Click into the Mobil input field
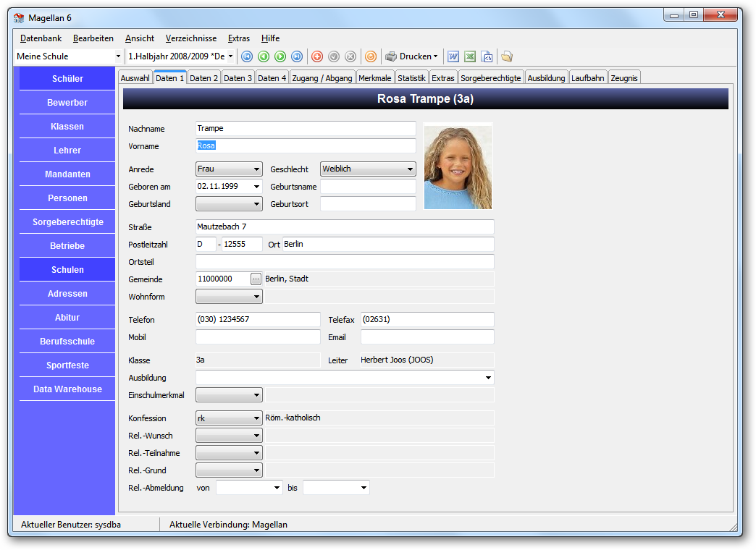This screenshot has width=756, height=550. (x=258, y=337)
